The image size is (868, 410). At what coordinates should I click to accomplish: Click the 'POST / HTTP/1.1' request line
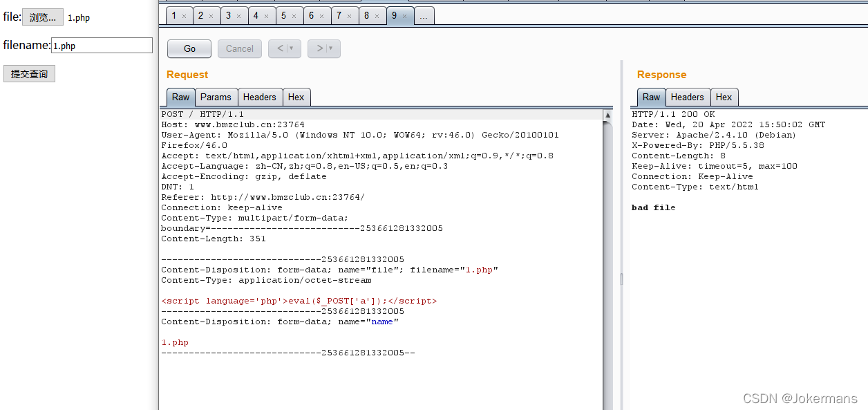(x=202, y=114)
